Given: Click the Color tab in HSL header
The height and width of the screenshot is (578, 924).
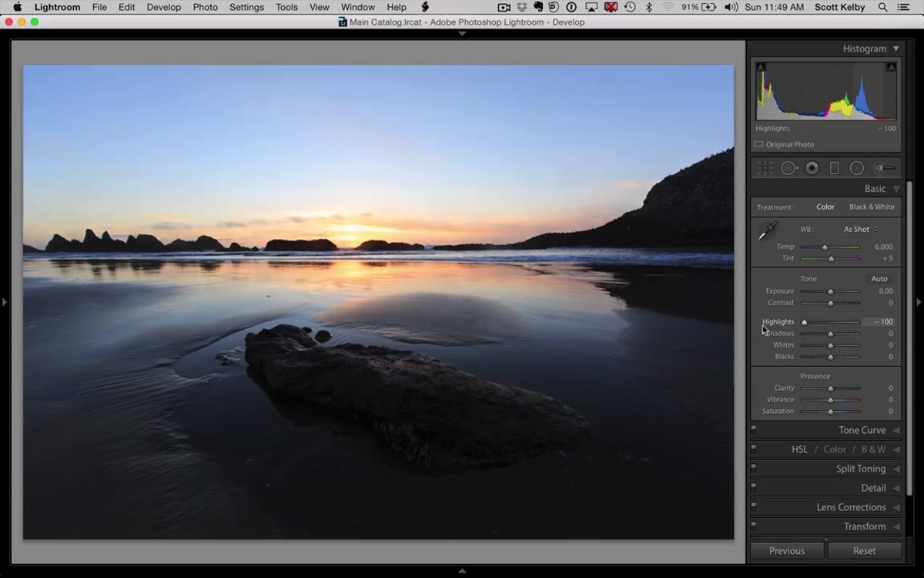Looking at the screenshot, I should [835, 449].
